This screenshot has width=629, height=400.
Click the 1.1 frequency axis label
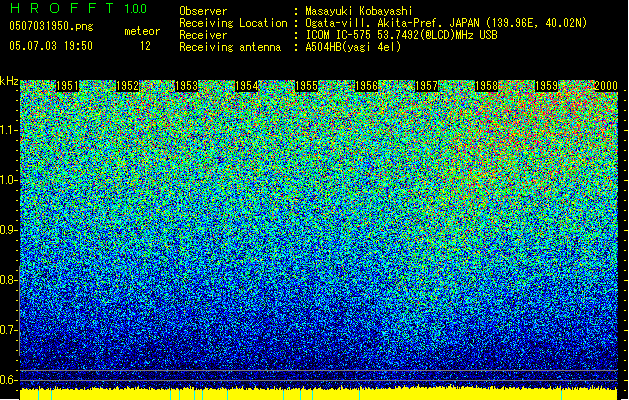[8, 130]
